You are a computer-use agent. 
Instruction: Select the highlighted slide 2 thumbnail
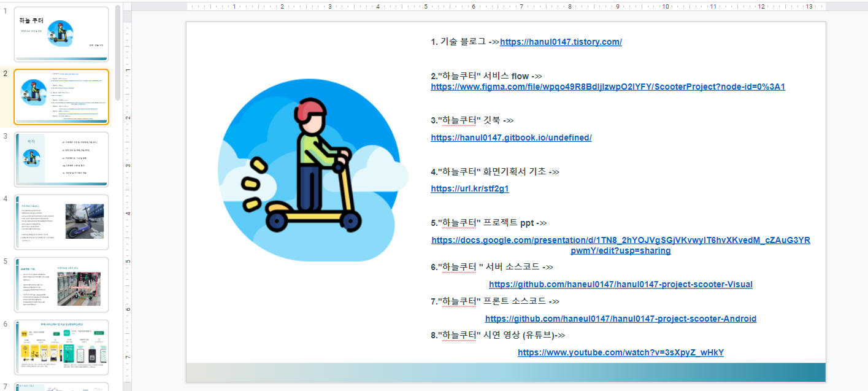[x=61, y=97]
